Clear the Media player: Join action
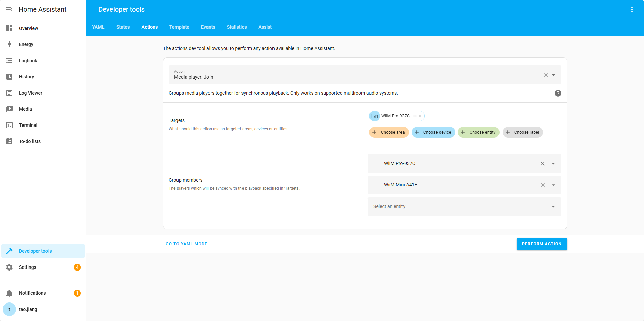 (546, 75)
